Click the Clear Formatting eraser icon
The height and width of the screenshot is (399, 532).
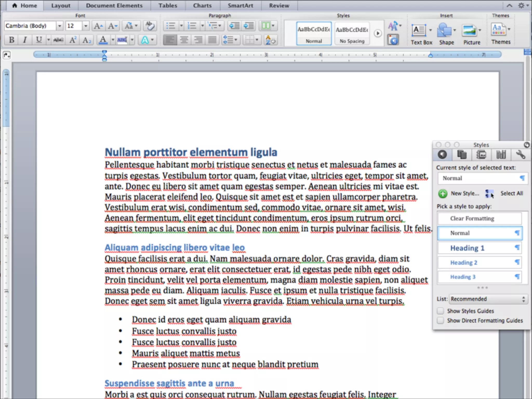[150, 26]
